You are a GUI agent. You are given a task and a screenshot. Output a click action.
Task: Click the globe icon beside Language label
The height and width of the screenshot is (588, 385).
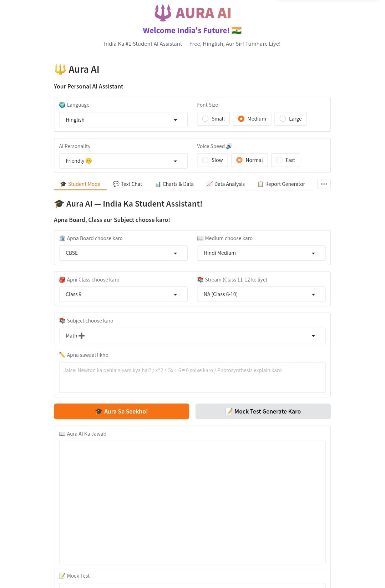click(x=62, y=105)
